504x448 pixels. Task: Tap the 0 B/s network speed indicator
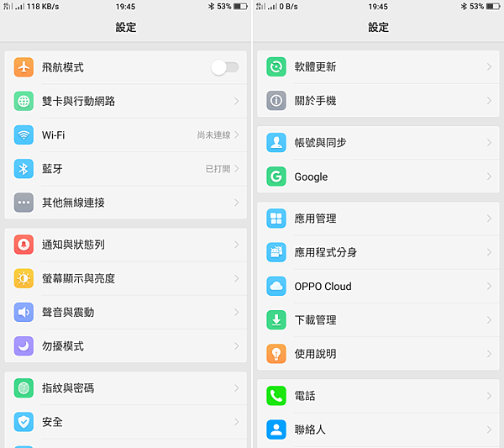288,7
